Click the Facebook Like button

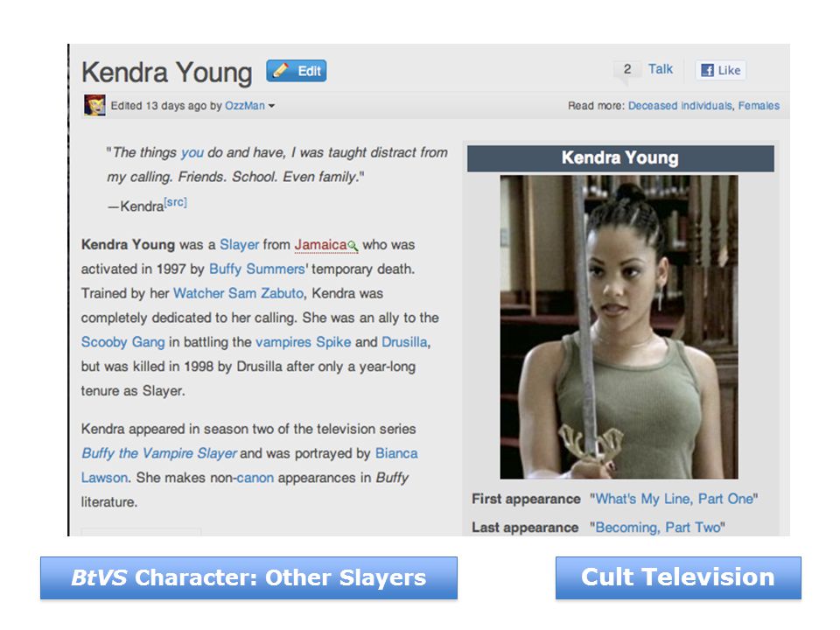pyautogui.click(x=720, y=70)
